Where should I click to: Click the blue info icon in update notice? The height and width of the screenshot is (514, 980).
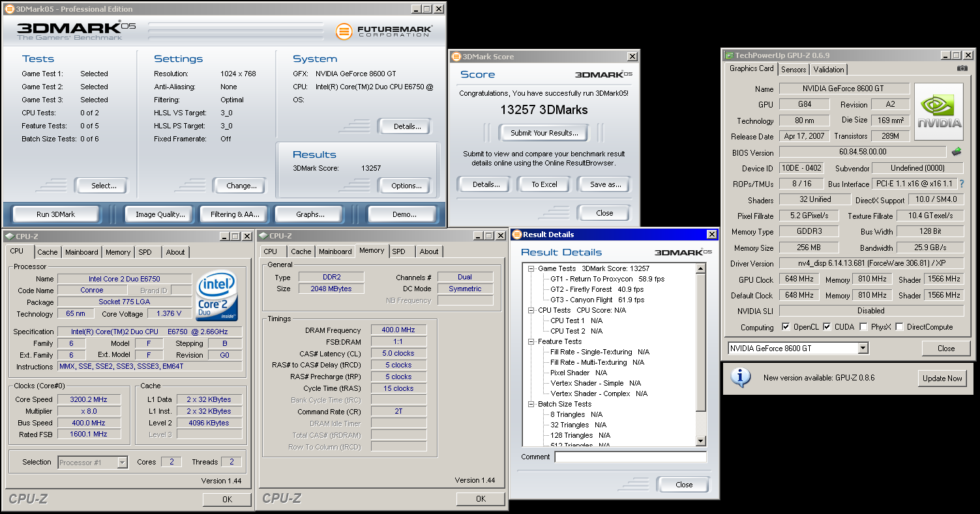click(x=740, y=378)
